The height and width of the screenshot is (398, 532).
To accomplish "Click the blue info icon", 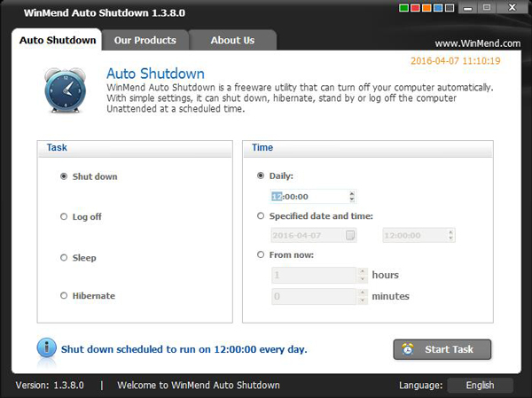I will click(46, 347).
